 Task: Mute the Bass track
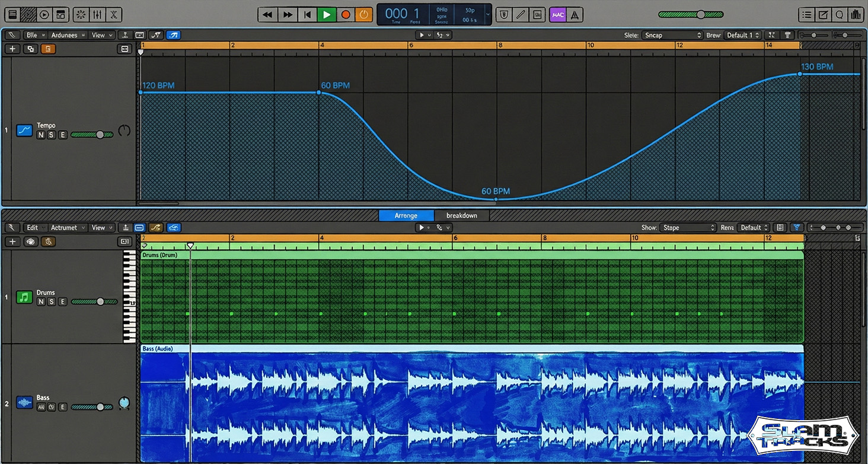tap(42, 407)
